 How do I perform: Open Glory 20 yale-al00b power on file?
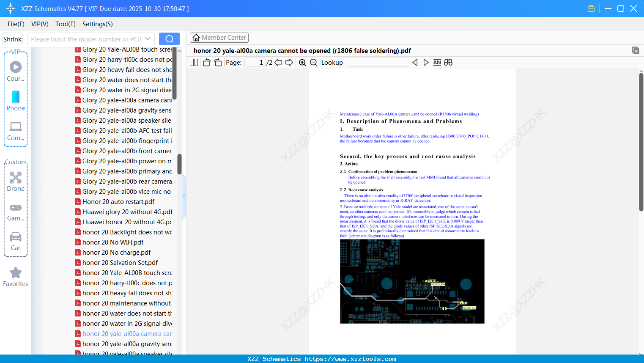coord(127,161)
